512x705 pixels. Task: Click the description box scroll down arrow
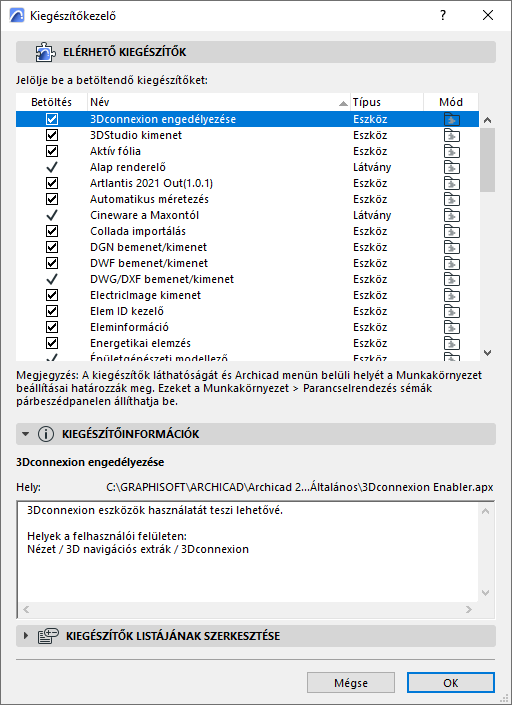coord(485,593)
